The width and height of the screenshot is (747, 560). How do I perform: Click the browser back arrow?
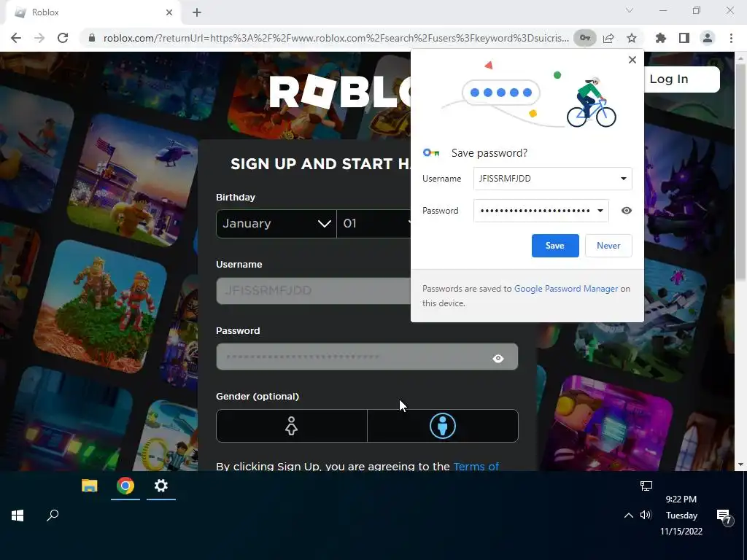[x=16, y=38]
